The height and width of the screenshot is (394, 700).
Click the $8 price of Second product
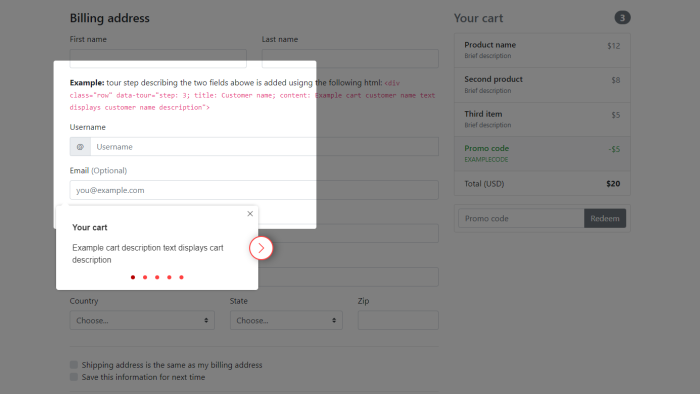pos(616,80)
